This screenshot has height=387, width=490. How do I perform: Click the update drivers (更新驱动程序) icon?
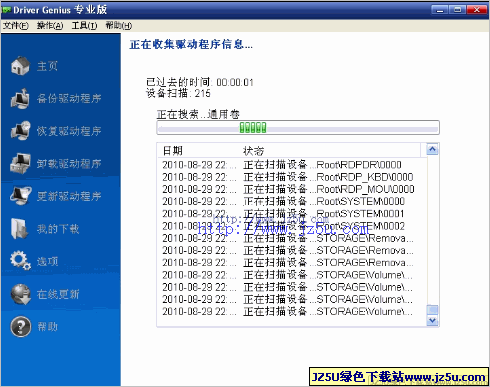20,196
